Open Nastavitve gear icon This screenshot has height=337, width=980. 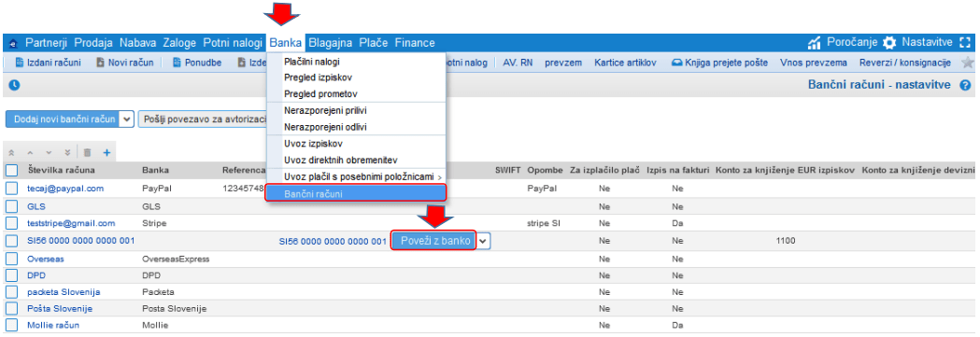tap(889, 43)
